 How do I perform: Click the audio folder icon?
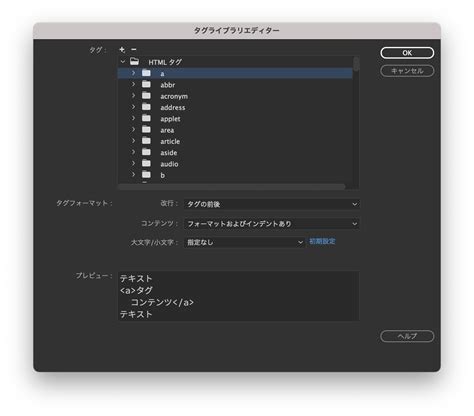coord(146,163)
